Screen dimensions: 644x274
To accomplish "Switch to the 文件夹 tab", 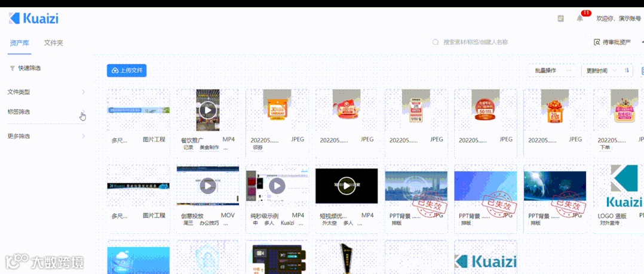I will coord(54,42).
